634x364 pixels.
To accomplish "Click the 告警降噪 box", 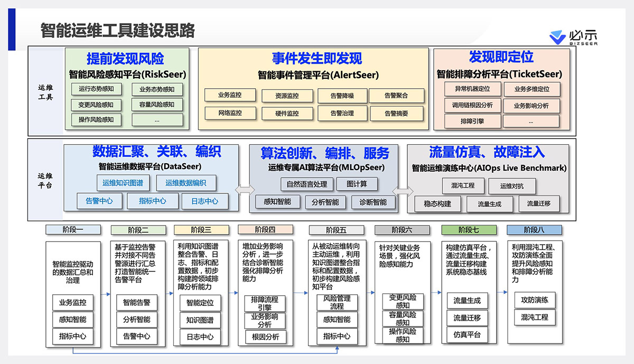I will click(342, 96).
